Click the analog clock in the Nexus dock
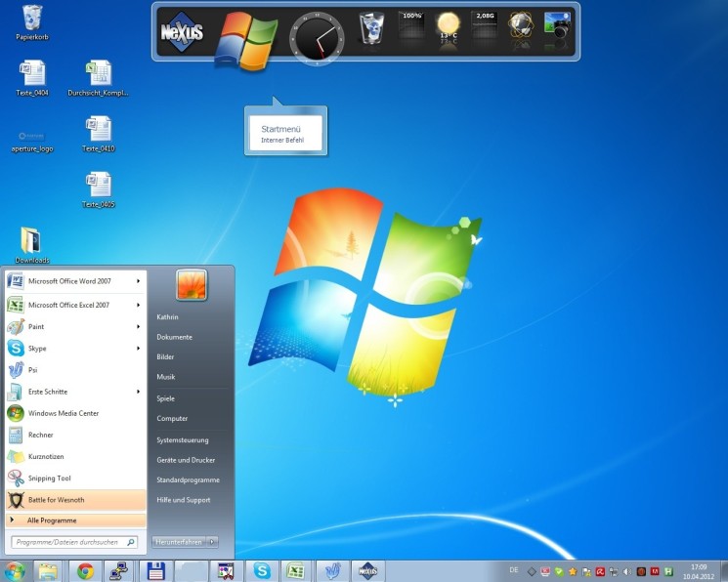Image resolution: width=728 pixels, height=582 pixels. [318, 38]
